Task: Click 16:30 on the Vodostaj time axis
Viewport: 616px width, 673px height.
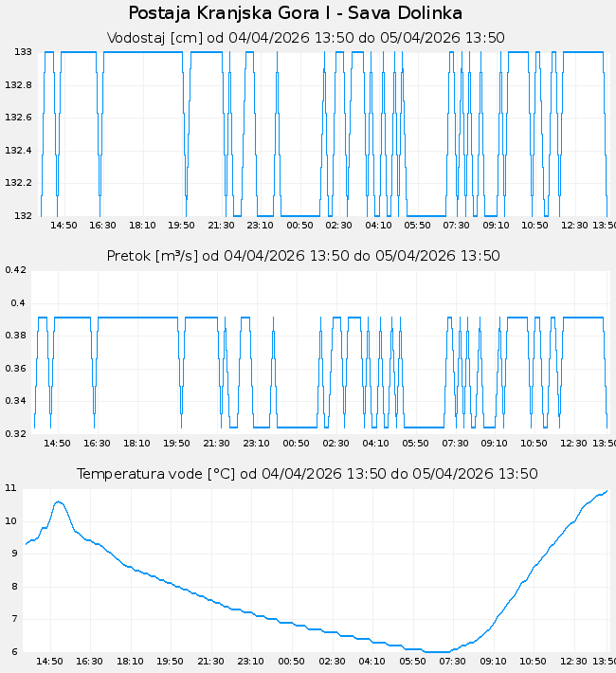Action: (x=102, y=225)
